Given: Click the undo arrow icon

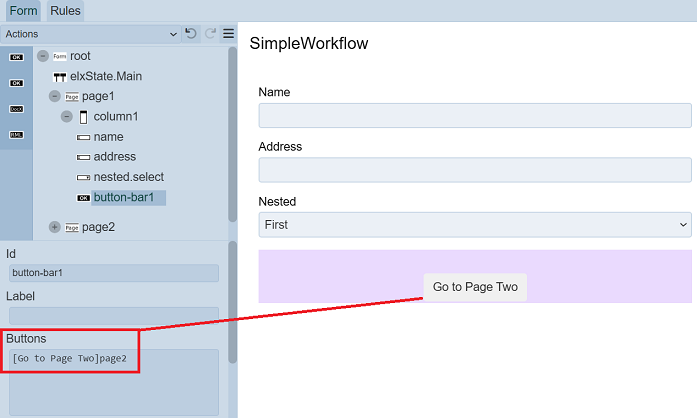Looking at the screenshot, I should point(191,34).
